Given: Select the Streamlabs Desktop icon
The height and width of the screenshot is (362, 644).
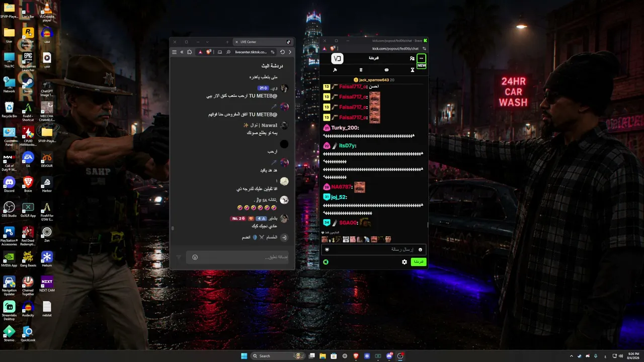Looking at the screenshot, I should click(9, 310).
